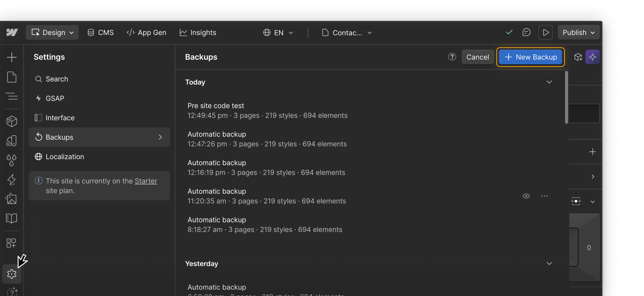Switch to the Insights tab

198,33
